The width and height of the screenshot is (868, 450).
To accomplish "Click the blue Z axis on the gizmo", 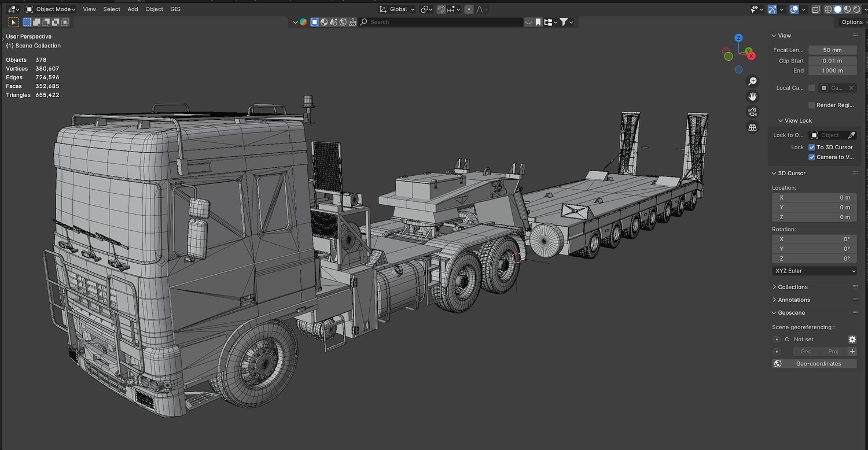I will 738,38.
